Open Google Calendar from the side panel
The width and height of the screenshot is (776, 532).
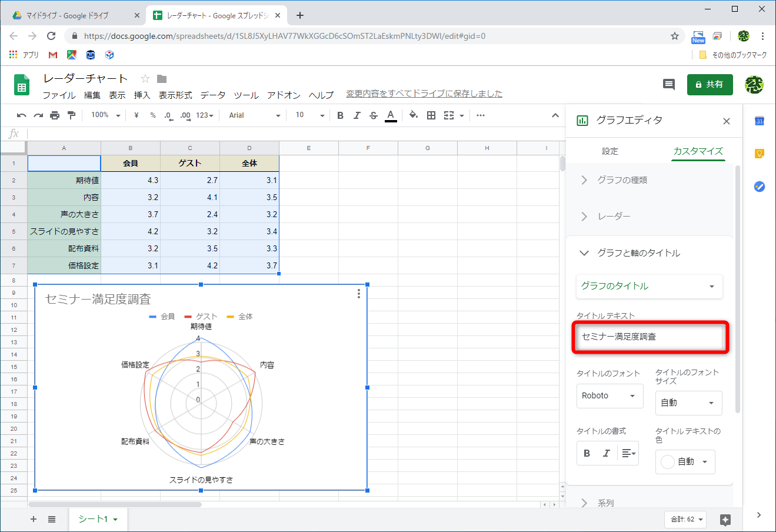pyautogui.click(x=760, y=121)
